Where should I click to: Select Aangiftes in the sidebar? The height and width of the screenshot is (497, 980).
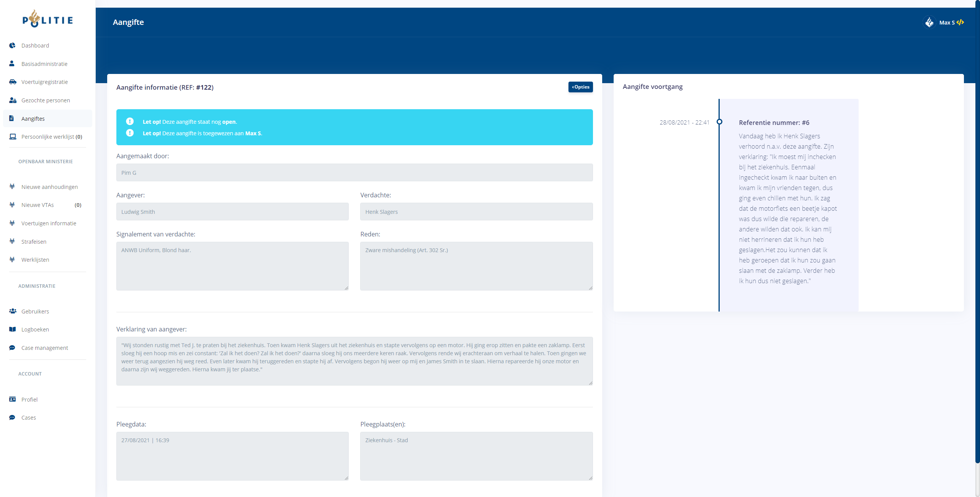coord(33,119)
